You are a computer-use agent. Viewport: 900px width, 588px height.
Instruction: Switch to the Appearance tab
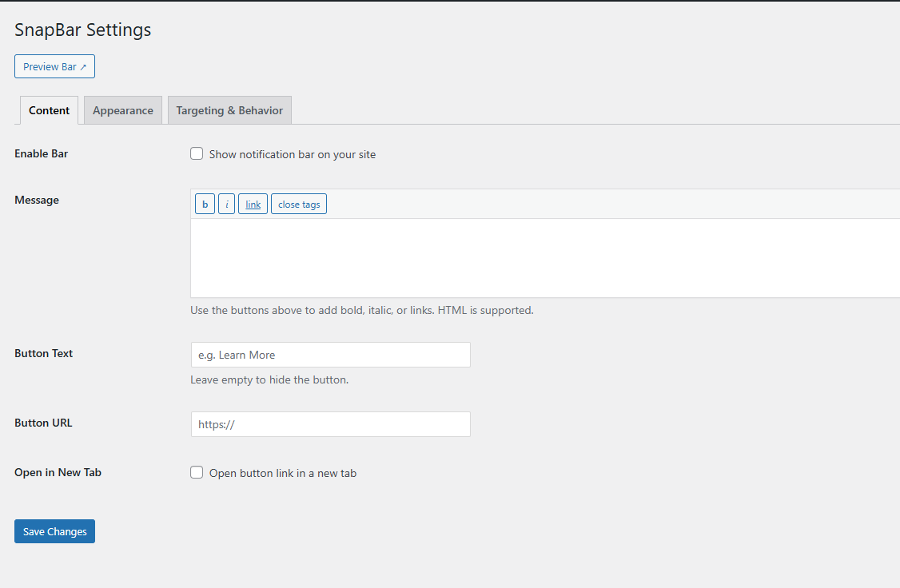click(123, 111)
